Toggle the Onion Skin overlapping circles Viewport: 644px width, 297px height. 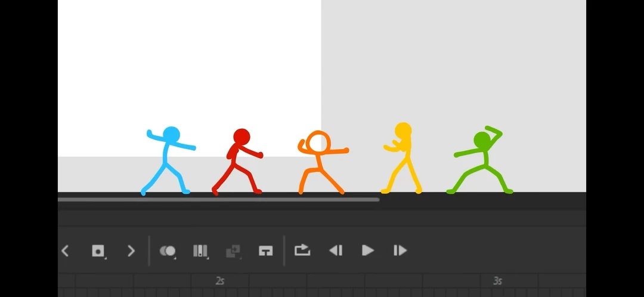click(x=167, y=250)
